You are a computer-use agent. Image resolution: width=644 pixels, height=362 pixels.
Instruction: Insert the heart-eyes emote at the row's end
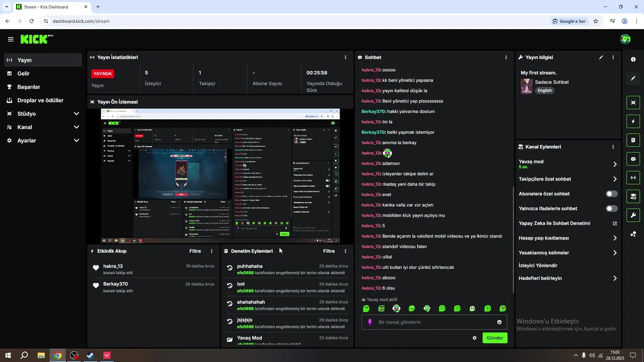click(503, 309)
